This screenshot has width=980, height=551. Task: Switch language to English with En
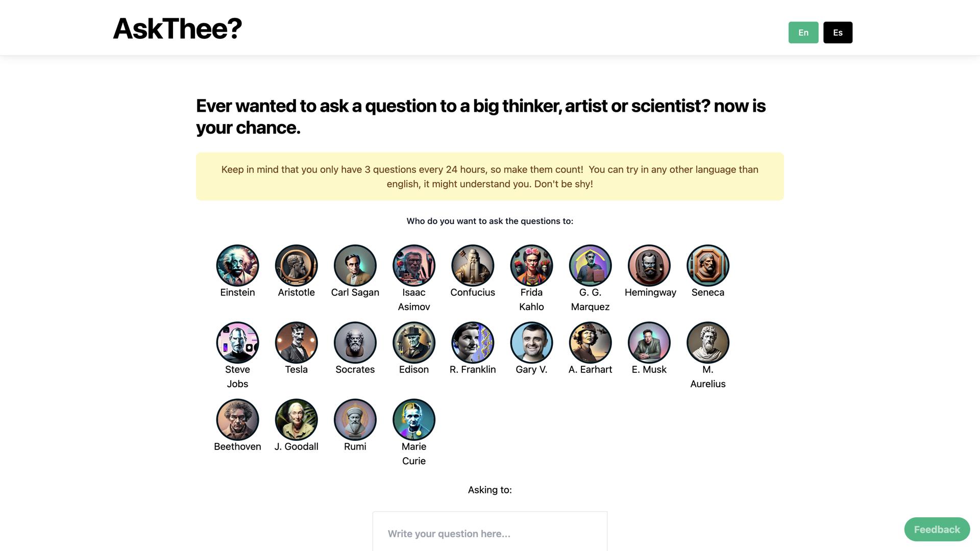click(803, 32)
